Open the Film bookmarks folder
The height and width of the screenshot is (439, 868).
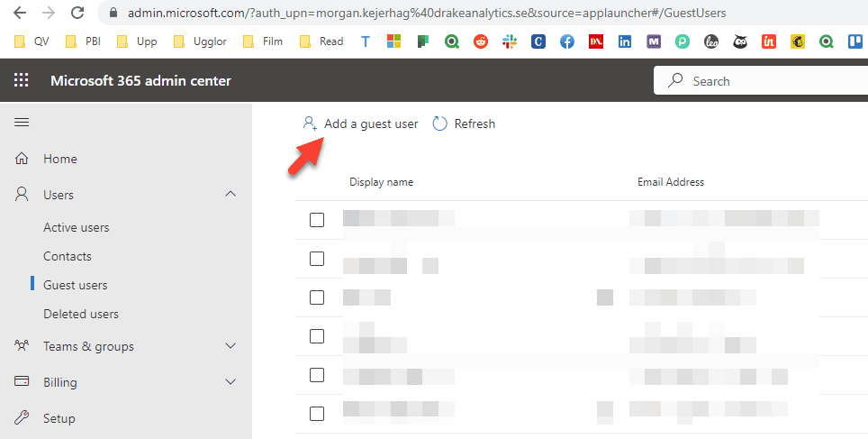(263, 41)
